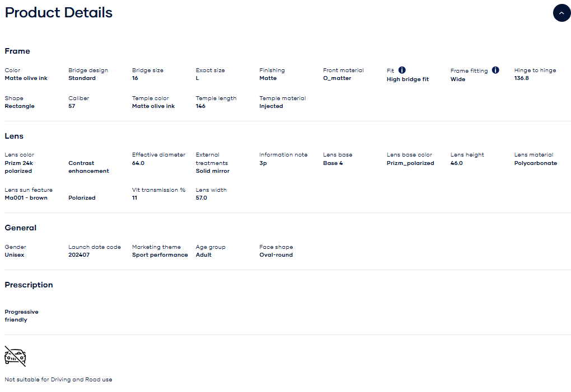Image resolution: width=571 pixels, height=392 pixels.
Task: Click the Contrast enhancement label
Action: (x=88, y=167)
